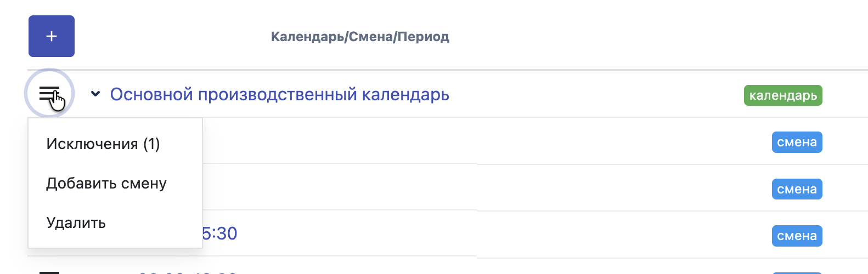The height and width of the screenshot is (274, 868).
Task: Click blank space between 5:30 and its смена badge
Action: click(494, 235)
